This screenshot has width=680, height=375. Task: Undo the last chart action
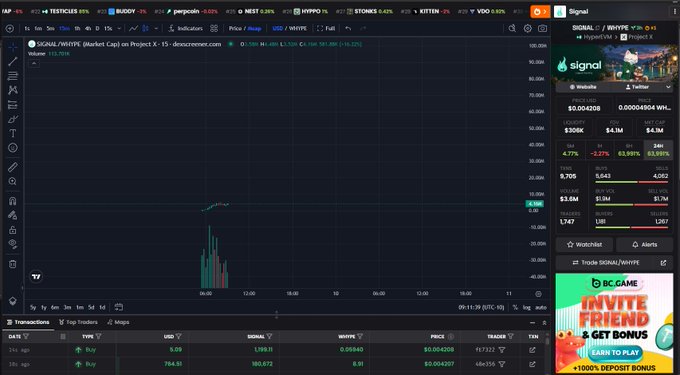pos(348,29)
